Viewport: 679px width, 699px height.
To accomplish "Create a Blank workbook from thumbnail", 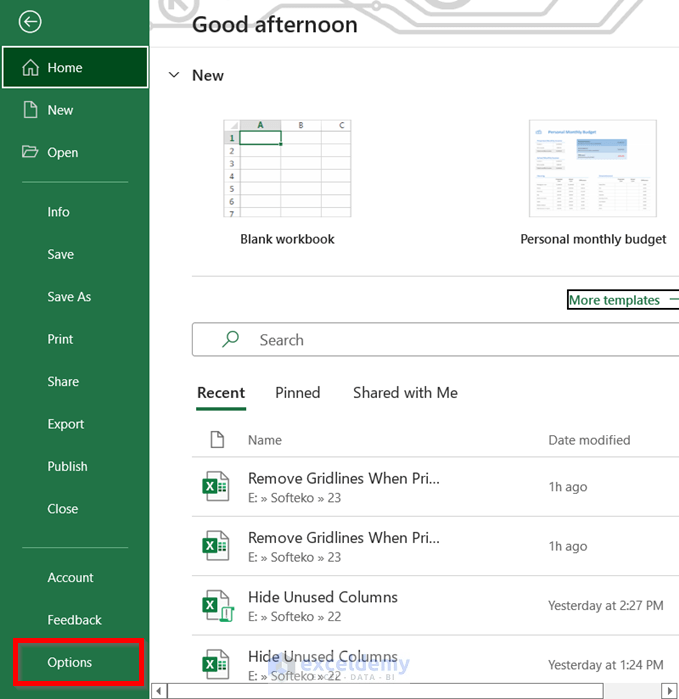I will pyautogui.click(x=287, y=168).
